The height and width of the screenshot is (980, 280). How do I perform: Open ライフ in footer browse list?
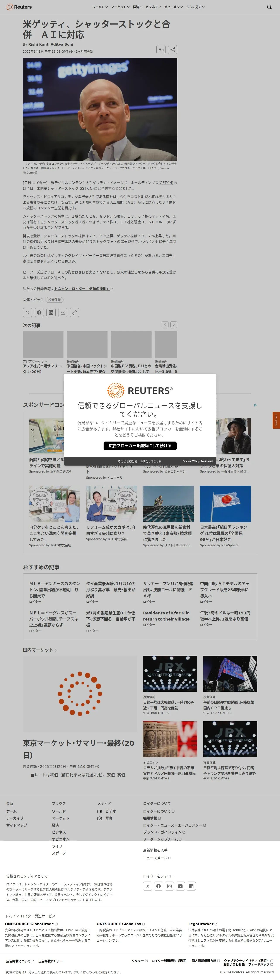57,846
